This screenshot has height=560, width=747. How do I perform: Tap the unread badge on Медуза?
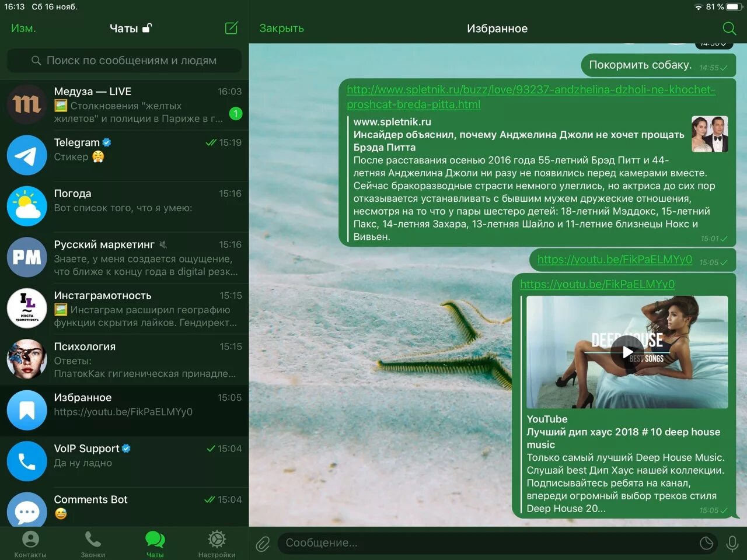click(235, 114)
